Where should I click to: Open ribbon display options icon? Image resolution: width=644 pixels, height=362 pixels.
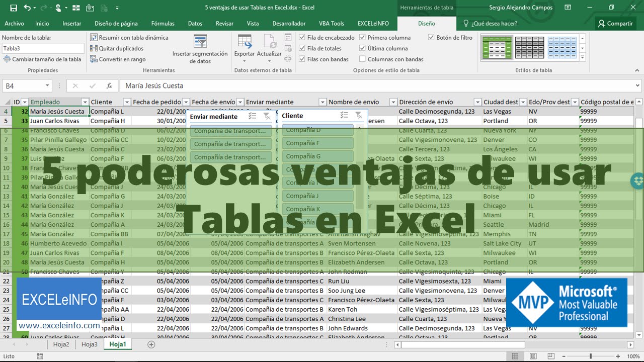[x=568, y=8]
